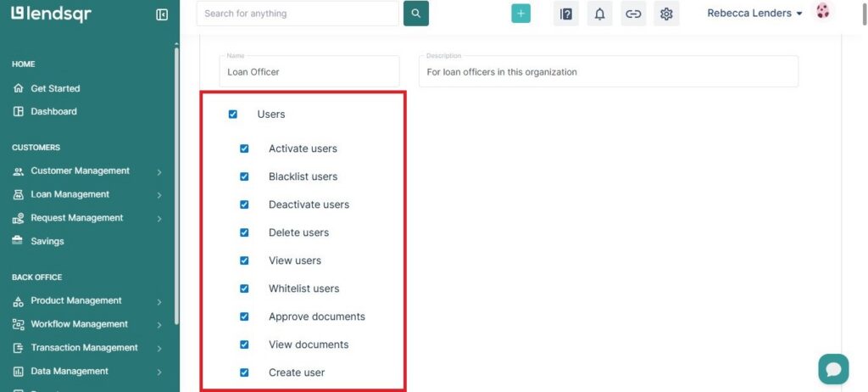Expand Transaction Management chevron
Image resolution: width=868 pixels, height=392 pixels.
click(159, 349)
